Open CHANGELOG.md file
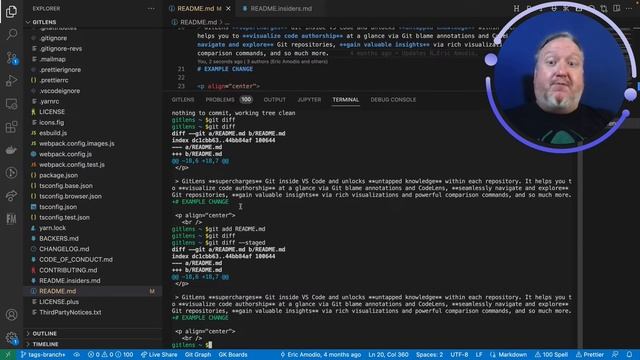This screenshot has height=360, width=640. (64, 249)
